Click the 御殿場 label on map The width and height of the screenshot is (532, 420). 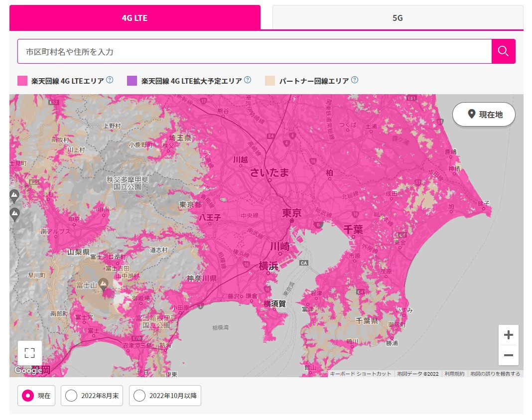coord(141,298)
